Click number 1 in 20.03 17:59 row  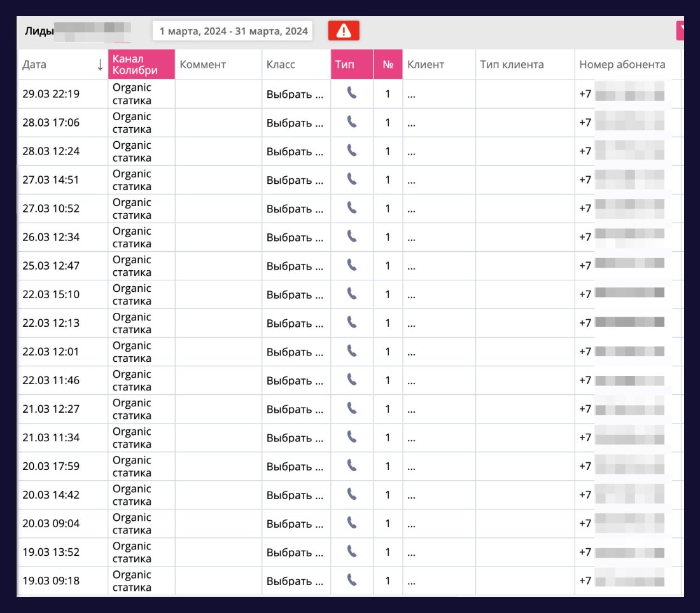[388, 466]
